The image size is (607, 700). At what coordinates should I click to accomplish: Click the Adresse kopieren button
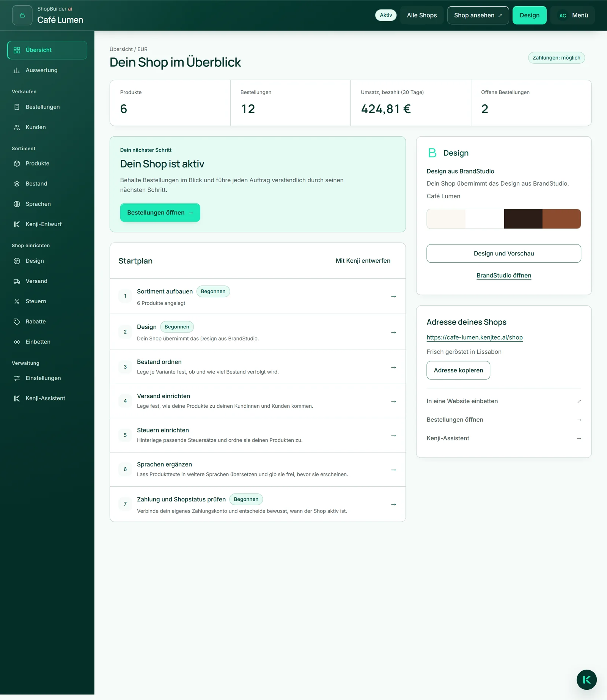[458, 370]
